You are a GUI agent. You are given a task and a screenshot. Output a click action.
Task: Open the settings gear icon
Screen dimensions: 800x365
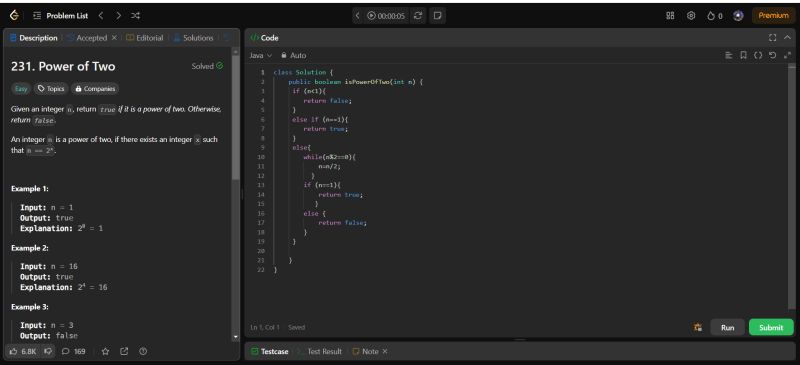pyautogui.click(x=691, y=16)
